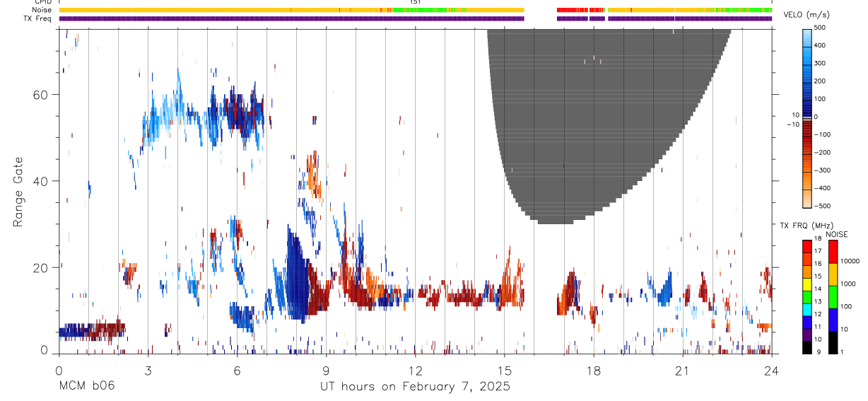Click the red segment of TX FRQ scale
Image resolution: width=868 pixels, height=401 pixels.
tap(807, 246)
